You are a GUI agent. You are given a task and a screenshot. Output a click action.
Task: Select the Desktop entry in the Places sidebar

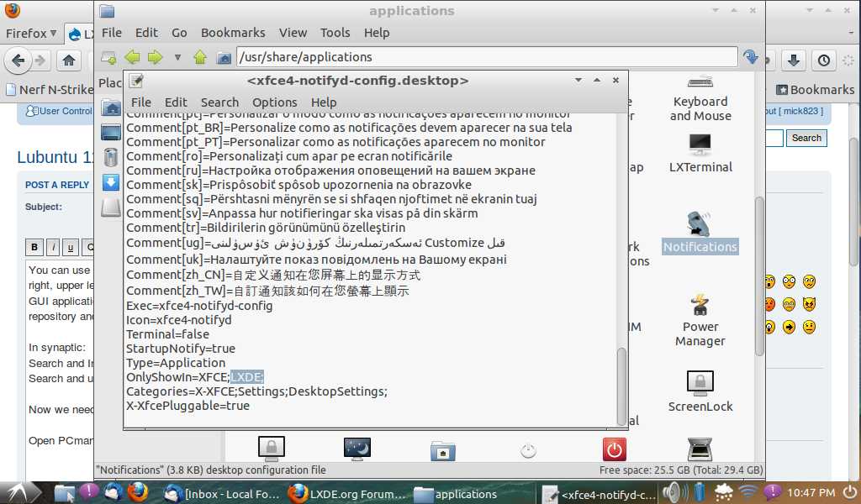(x=111, y=132)
